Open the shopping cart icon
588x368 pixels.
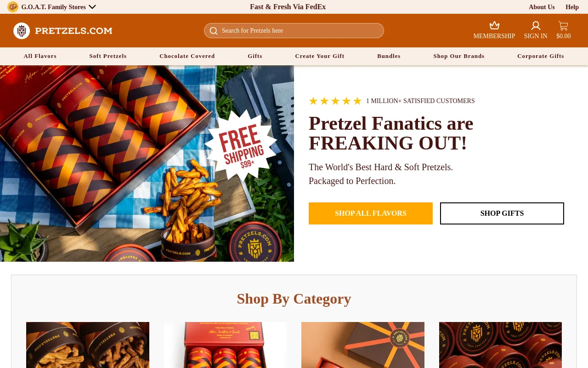pos(563,26)
